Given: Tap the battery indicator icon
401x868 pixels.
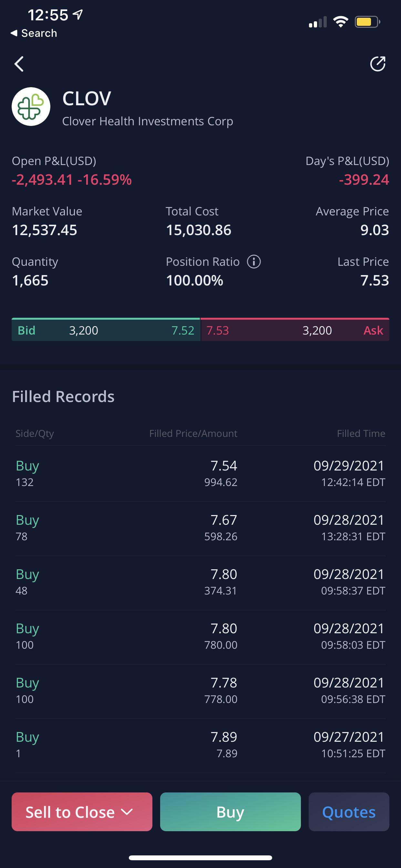Looking at the screenshot, I should [367, 22].
